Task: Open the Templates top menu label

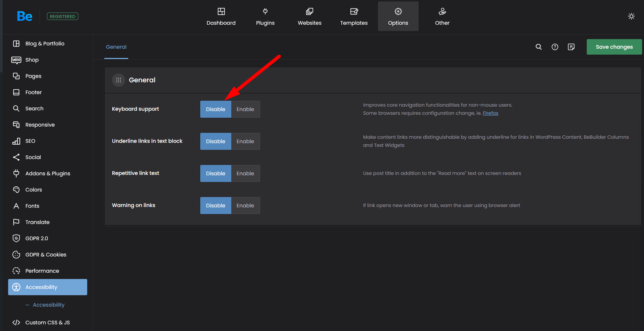Action: pos(354,23)
